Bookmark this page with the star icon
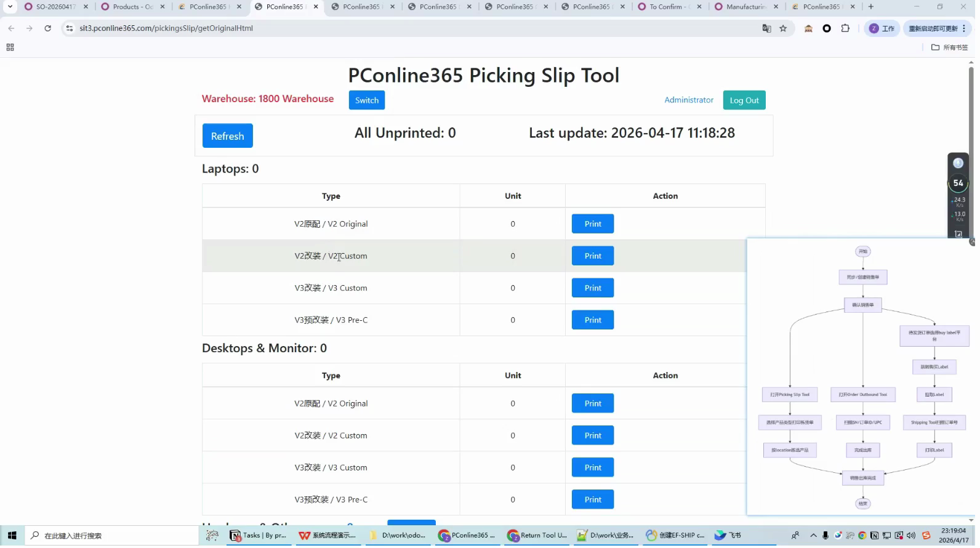 [783, 28]
